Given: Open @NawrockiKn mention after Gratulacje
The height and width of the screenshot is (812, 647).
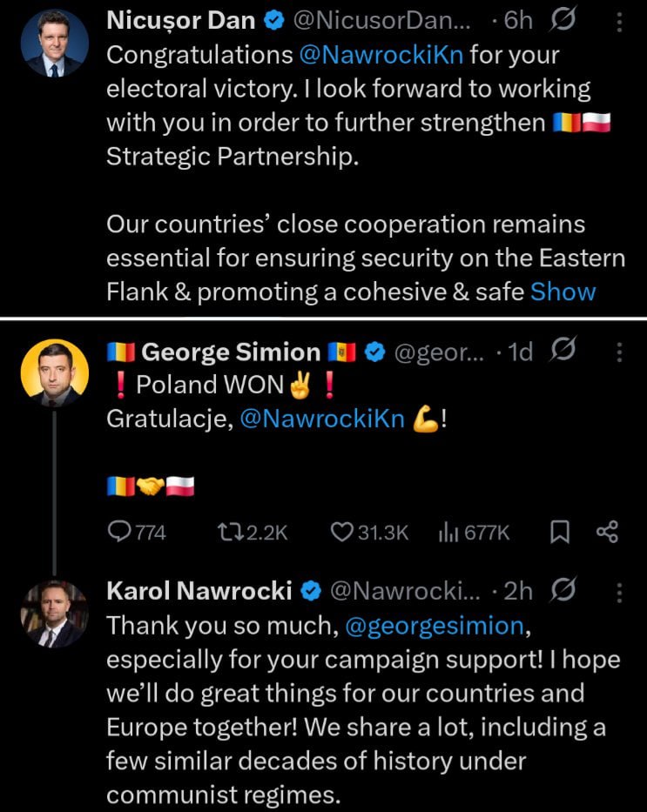Looking at the screenshot, I should (x=321, y=419).
